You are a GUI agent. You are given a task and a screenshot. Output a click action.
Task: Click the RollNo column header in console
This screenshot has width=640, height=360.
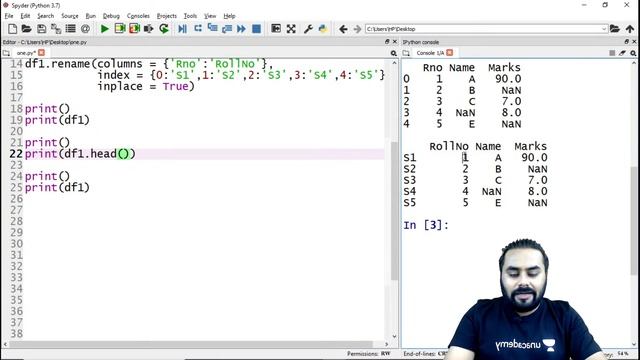449,147
